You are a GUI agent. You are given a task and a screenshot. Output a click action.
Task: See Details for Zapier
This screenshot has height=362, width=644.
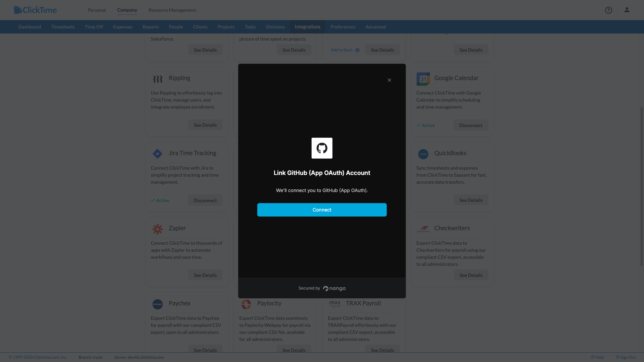click(205, 275)
